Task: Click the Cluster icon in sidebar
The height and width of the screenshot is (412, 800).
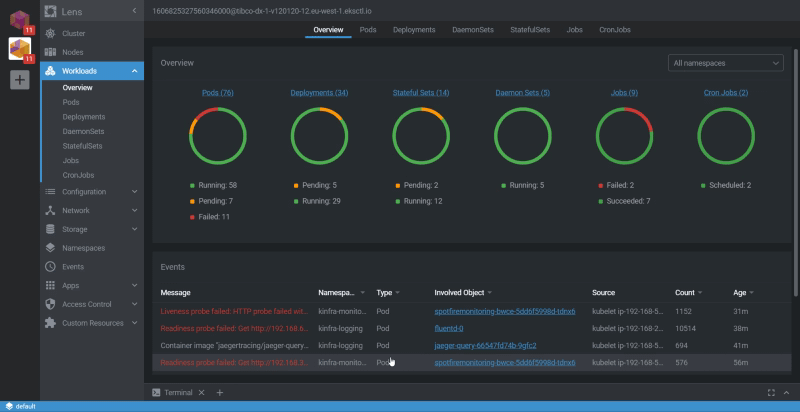Action: [x=50, y=33]
